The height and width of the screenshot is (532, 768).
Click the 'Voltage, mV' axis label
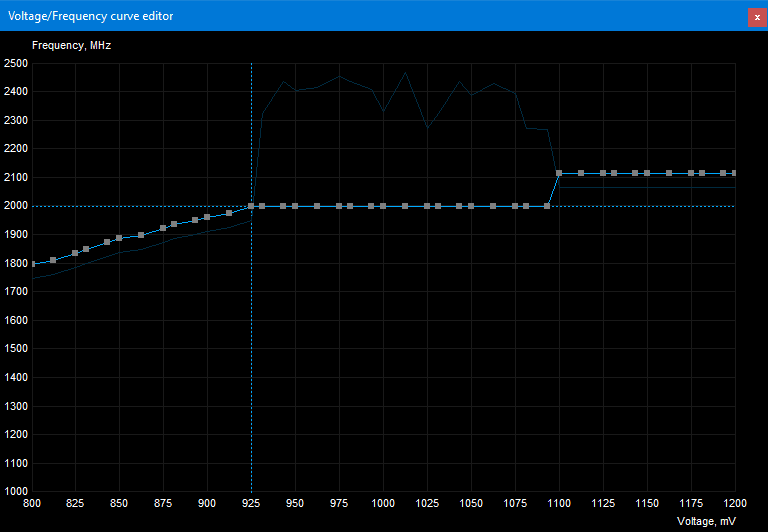click(706, 521)
